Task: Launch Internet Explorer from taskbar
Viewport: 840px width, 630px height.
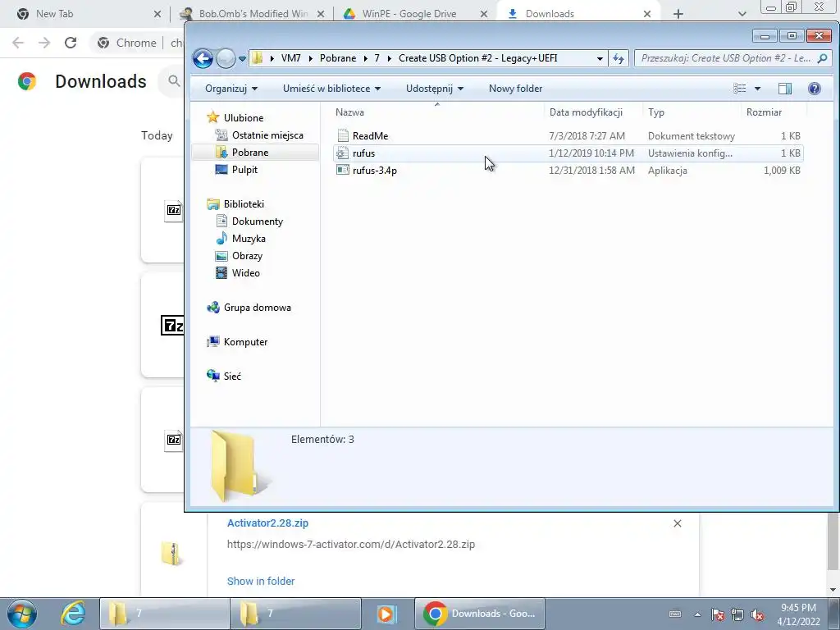Action: coord(73,614)
